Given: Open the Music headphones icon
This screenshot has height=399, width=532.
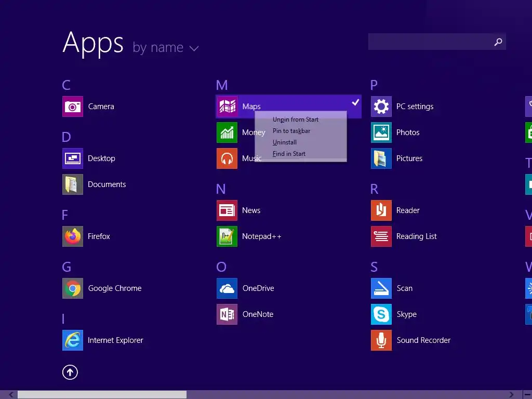Looking at the screenshot, I should pos(227,158).
